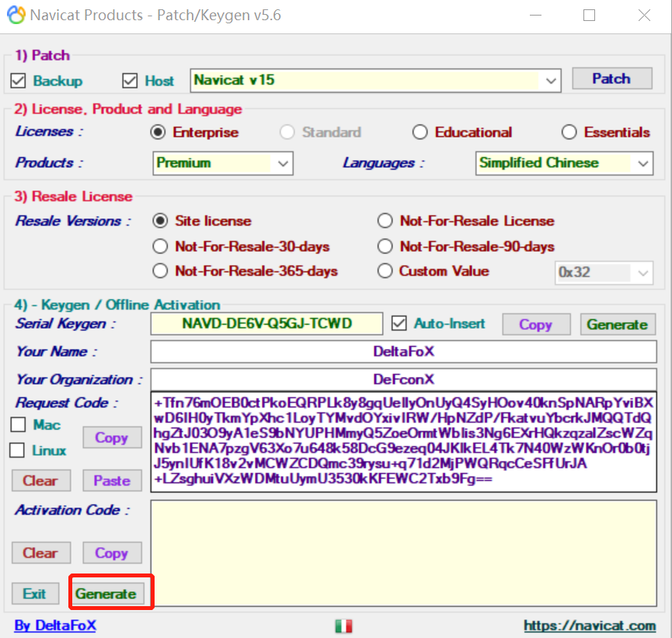This screenshot has height=638, width=672.
Task: Click the Navicat app icon in title bar
Action: tap(16, 15)
